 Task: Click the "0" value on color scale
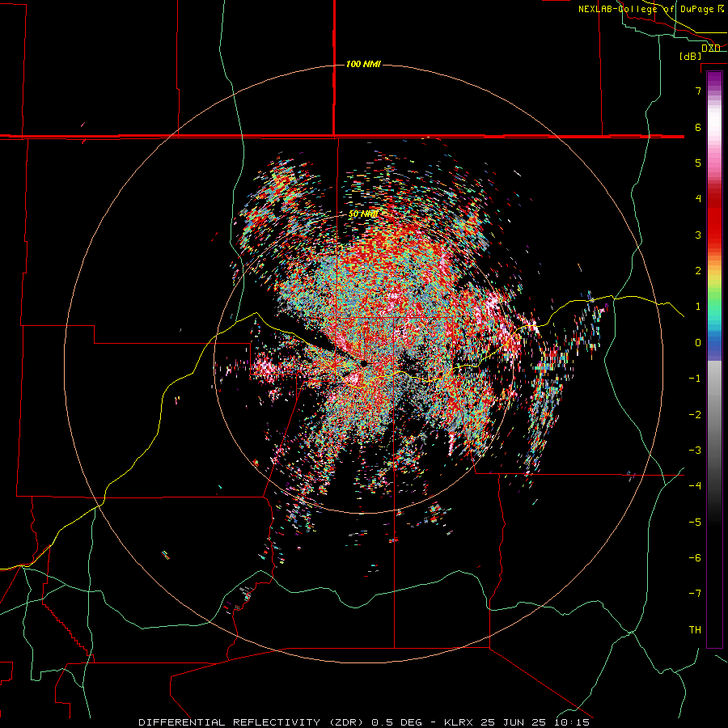pos(698,342)
